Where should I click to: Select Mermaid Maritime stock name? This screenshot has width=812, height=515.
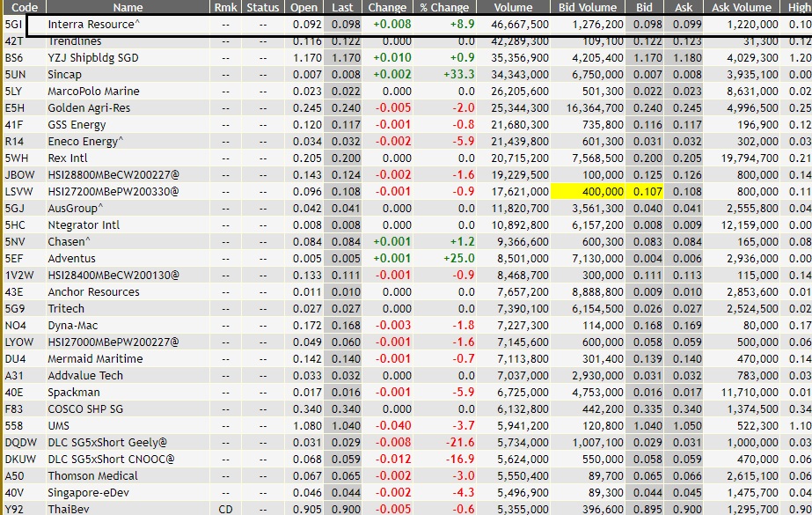click(x=95, y=359)
